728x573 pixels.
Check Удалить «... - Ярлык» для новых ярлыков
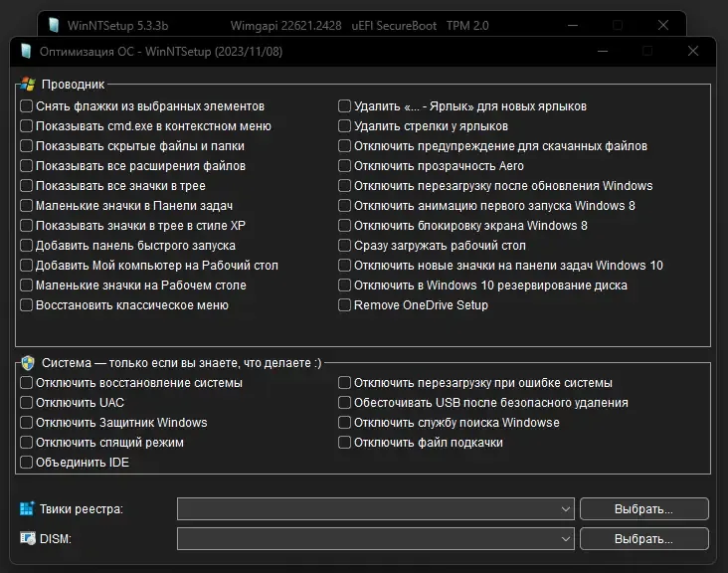pyautogui.click(x=344, y=105)
